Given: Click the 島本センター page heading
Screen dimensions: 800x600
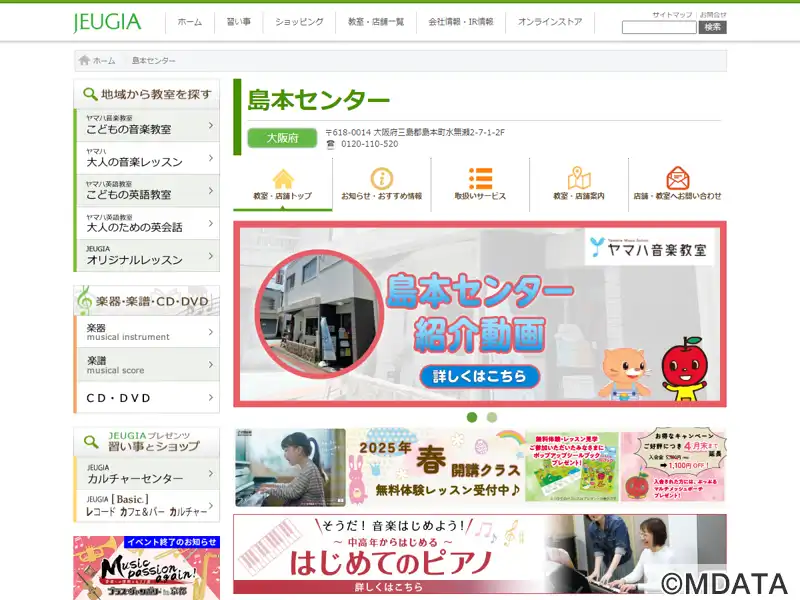Looking at the screenshot, I should point(318,100).
